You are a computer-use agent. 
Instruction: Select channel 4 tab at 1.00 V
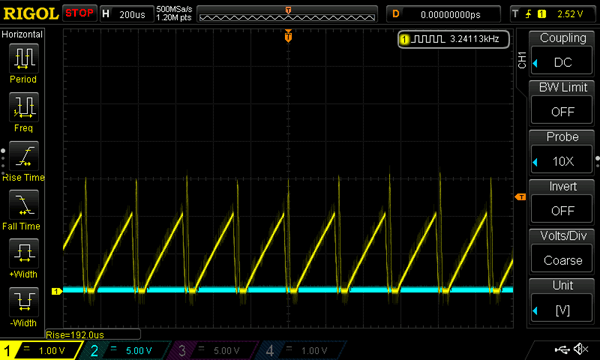coord(302,350)
